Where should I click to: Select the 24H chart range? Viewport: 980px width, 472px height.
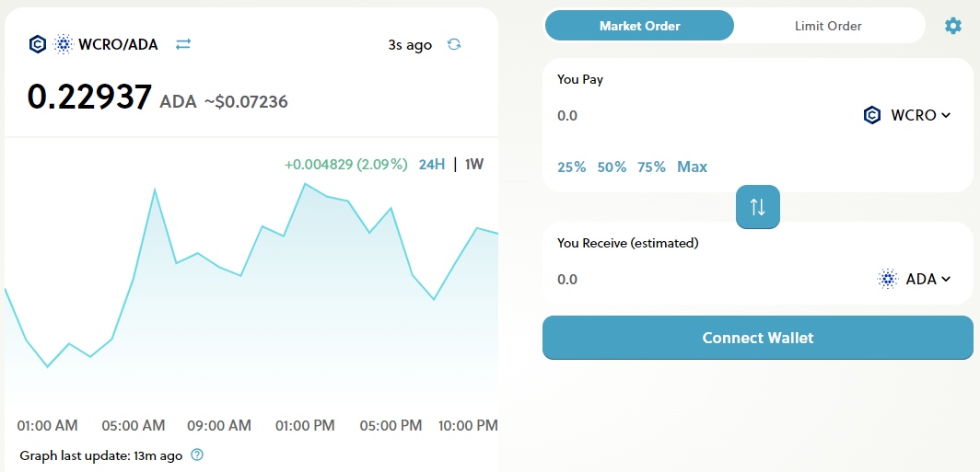coord(432,165)
